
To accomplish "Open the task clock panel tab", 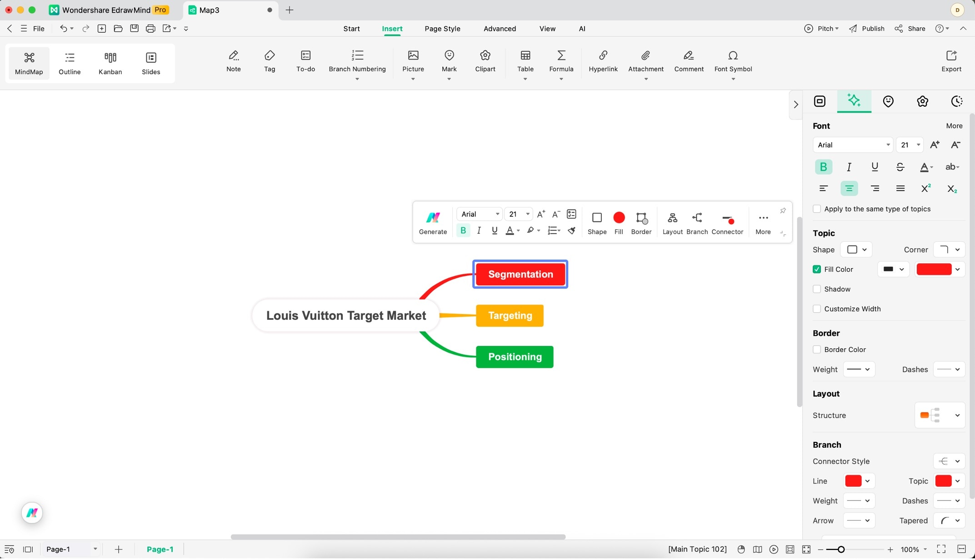I will [x=957, y=101].
